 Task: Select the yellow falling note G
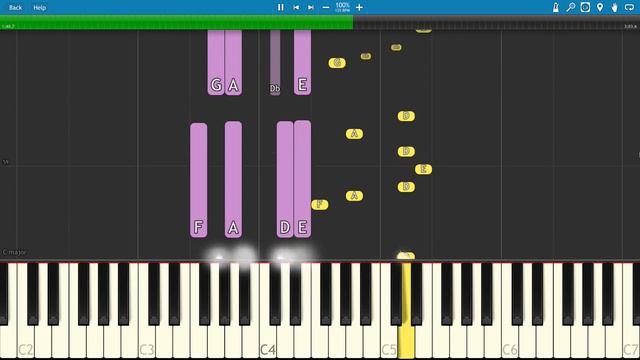tap(337, 63)
